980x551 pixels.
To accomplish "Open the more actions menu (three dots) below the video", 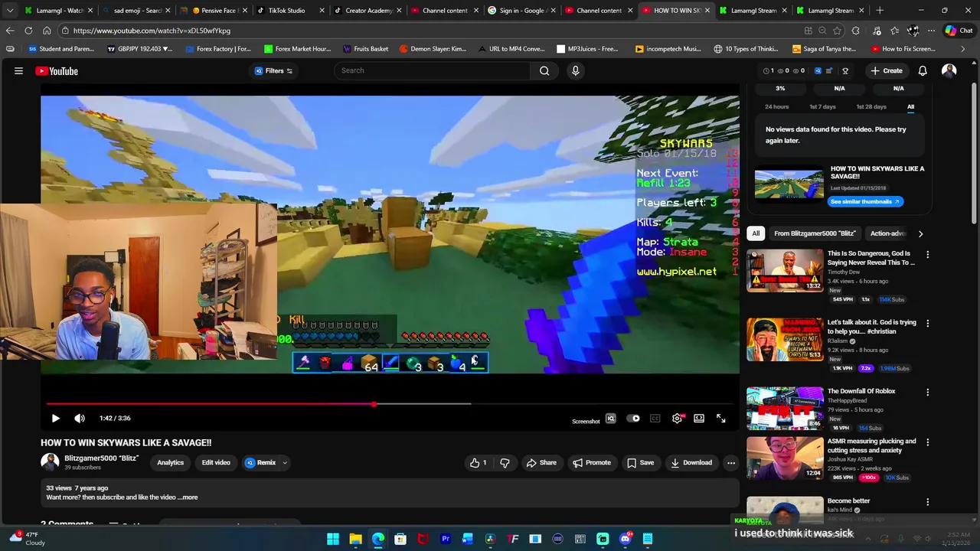I will 731,462.
